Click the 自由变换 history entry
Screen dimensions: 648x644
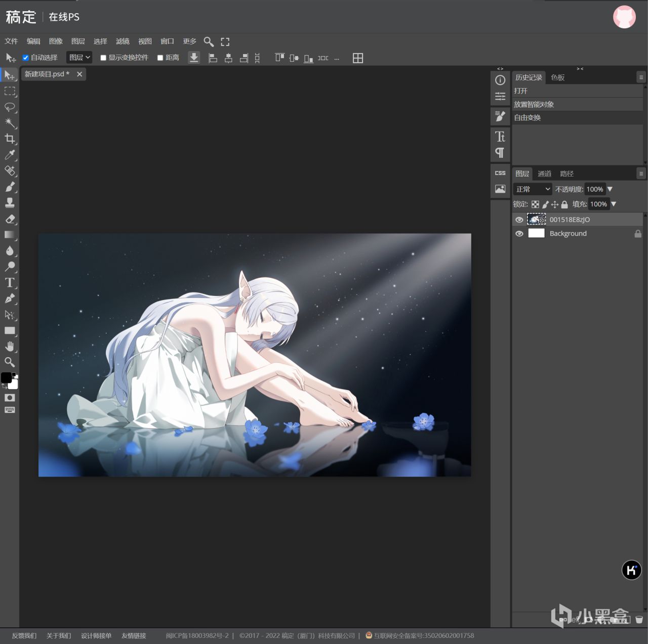[528, 117]
